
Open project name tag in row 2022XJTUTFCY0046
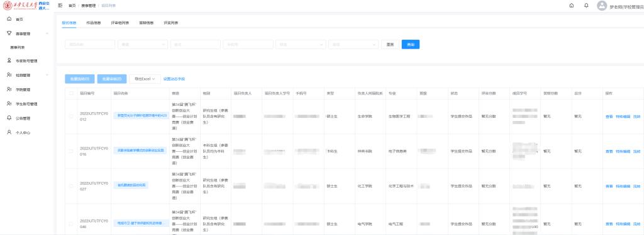pyautogui.click(x=142, y=223)
